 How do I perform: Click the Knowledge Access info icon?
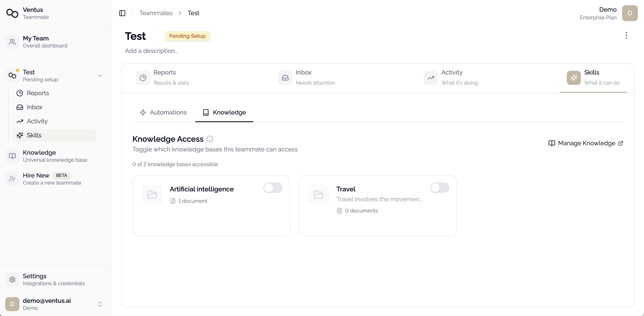tap(210, 139)
